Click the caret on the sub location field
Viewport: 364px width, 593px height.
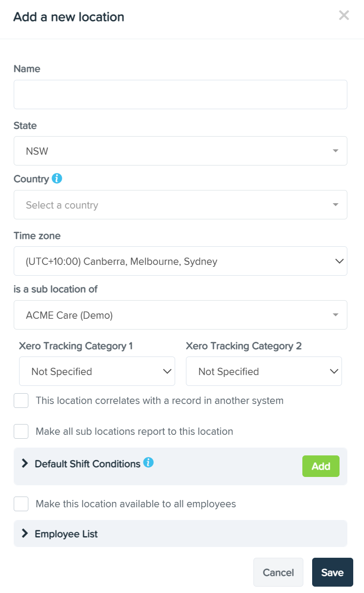[336, 315]
